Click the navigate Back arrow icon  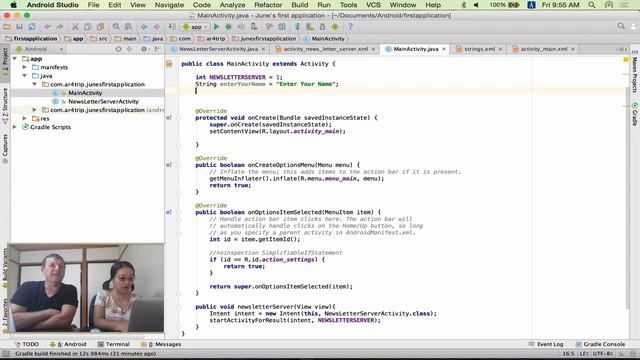click(x=144, y=27)
